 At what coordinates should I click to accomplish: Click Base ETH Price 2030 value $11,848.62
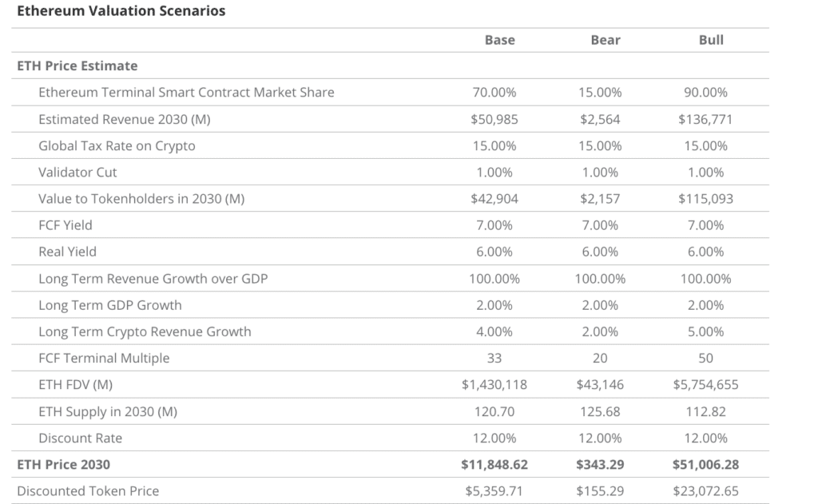[494, 464]
